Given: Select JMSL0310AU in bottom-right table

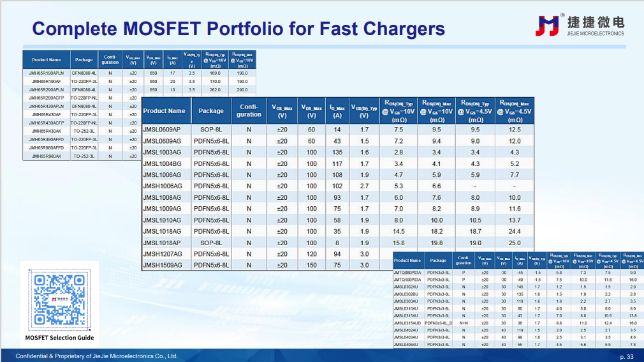Looking at the screenshot, I should click(x=406, y=308).
